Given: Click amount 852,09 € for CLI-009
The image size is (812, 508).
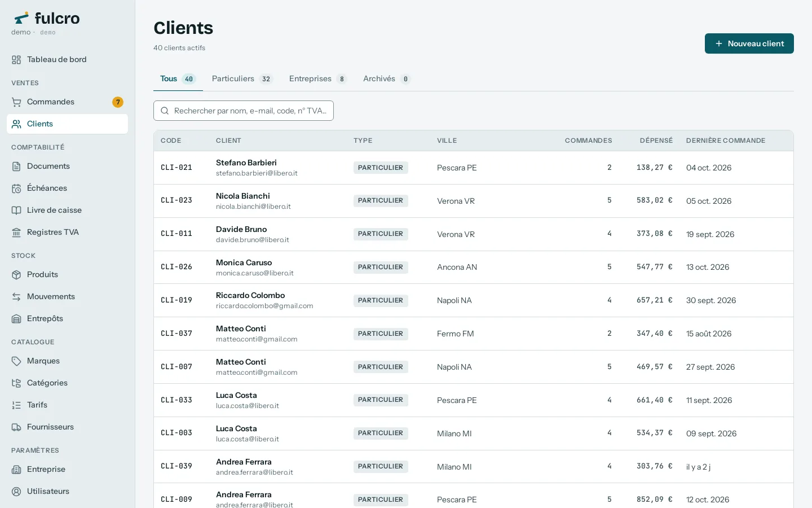Looking at the screenshot, I should tap(655, 500).
